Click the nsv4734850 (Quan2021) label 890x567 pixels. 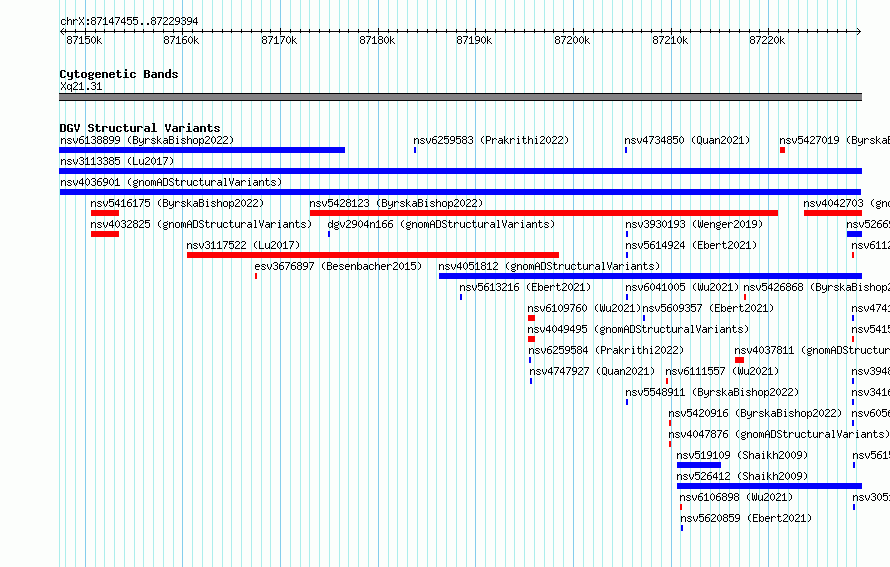click(x=687, y=140)
